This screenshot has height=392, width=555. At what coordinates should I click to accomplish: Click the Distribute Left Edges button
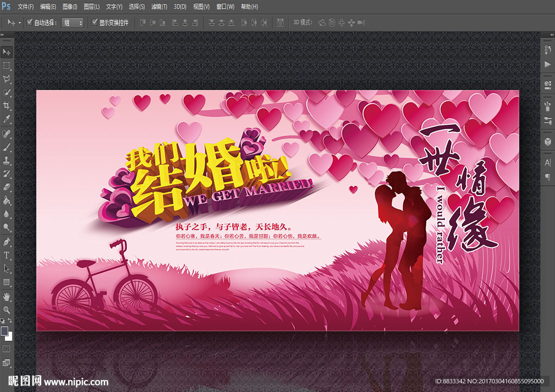click(x=244, y=23)
